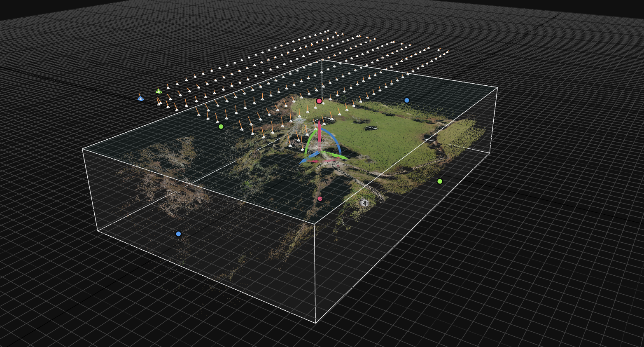Screen dimensions: 644x347
Task: Select green handle on near right box face
Action: [440, 181]
